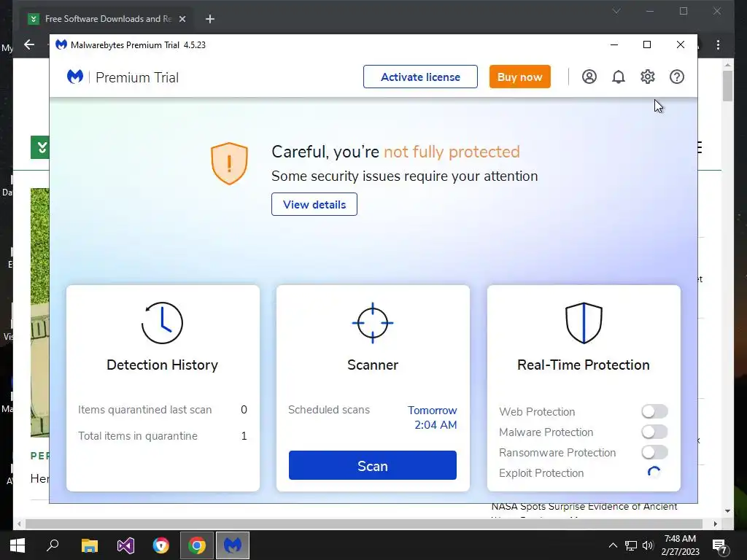Image resolution: width=747 pixels, height=560 pixels.
Task: Switch to Chrome in the taskbar
Action: (197, 545)
